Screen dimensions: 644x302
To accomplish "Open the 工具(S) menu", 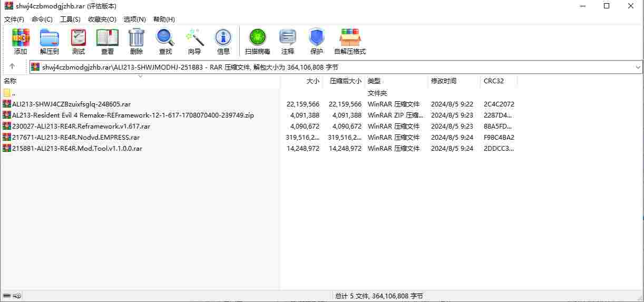I will coord(70,19).
